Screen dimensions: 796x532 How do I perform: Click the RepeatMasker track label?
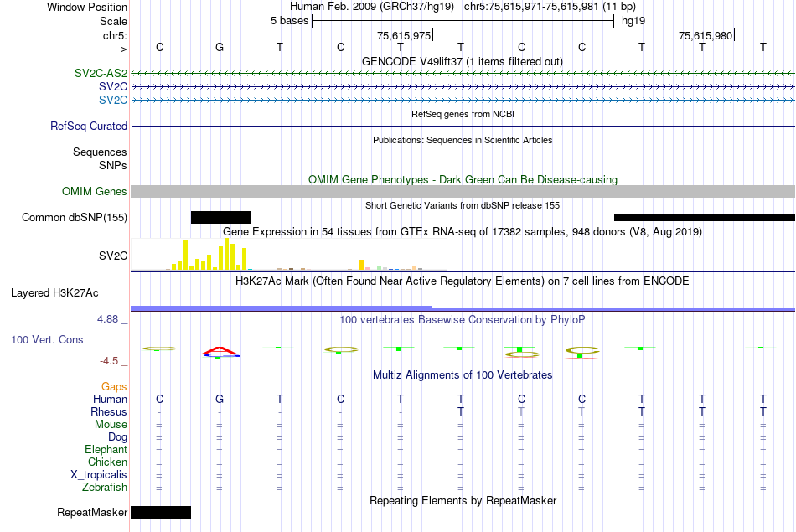[92, 512]
